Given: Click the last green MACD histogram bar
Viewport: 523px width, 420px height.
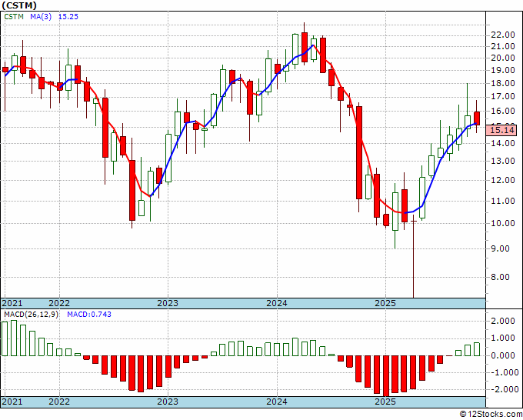Looking at the screenshot, I should [x=477, y=349].
